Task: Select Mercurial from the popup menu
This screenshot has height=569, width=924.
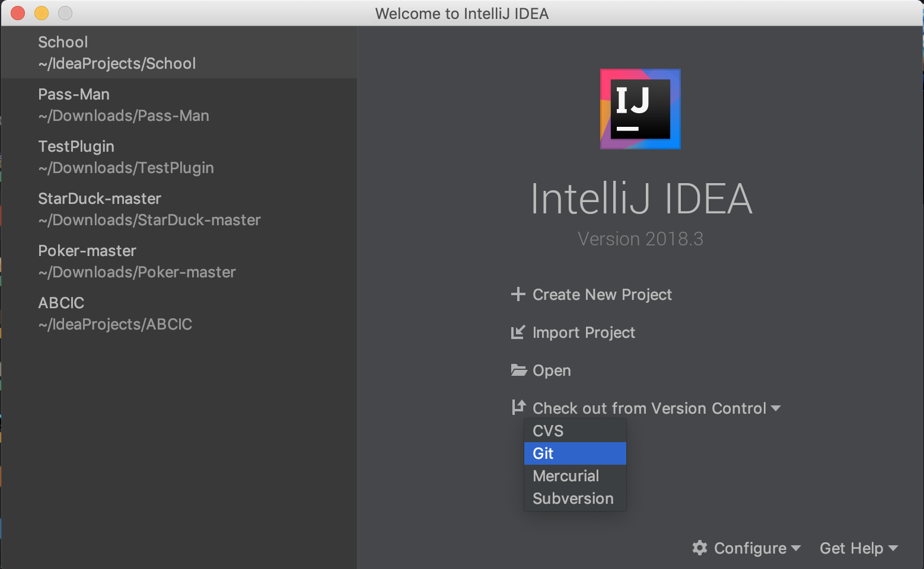Action: [x=575, y=476]
